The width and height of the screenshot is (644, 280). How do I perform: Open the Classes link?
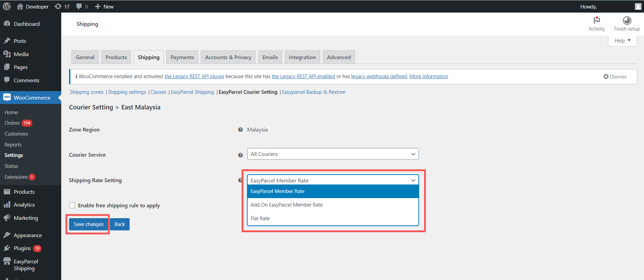tap(158, 92)
